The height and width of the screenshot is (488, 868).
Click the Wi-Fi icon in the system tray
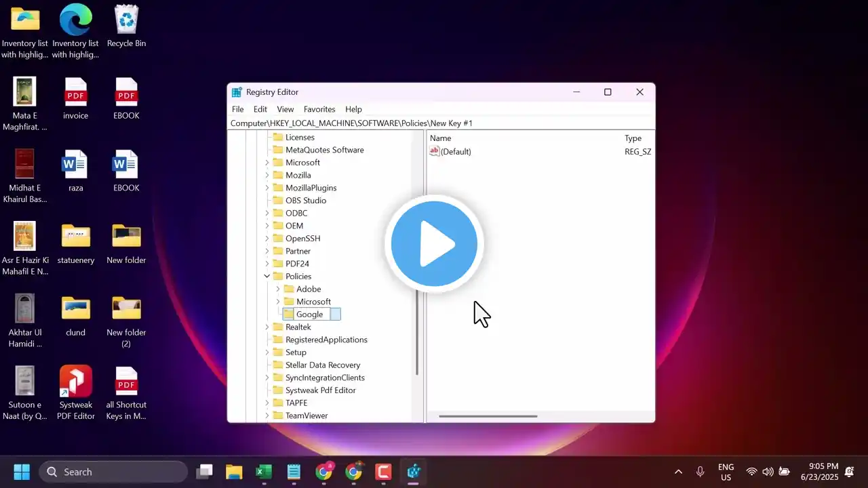(x=751, y=472)
